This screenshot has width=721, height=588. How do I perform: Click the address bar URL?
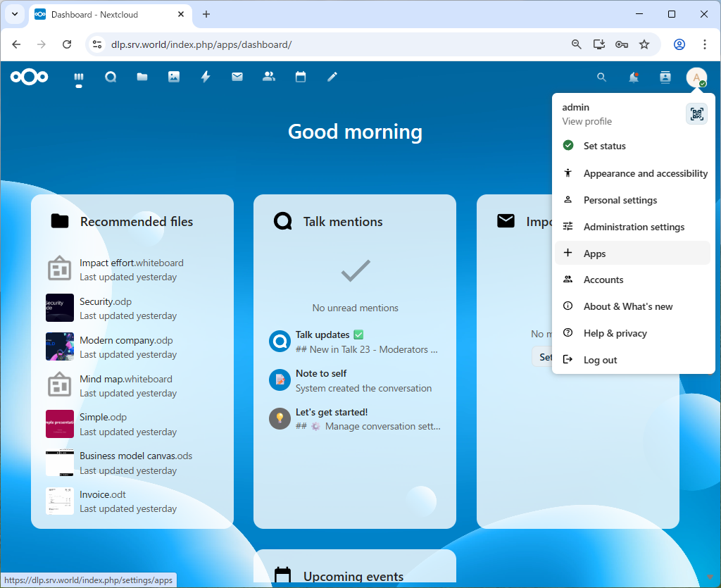coord(201,44)
